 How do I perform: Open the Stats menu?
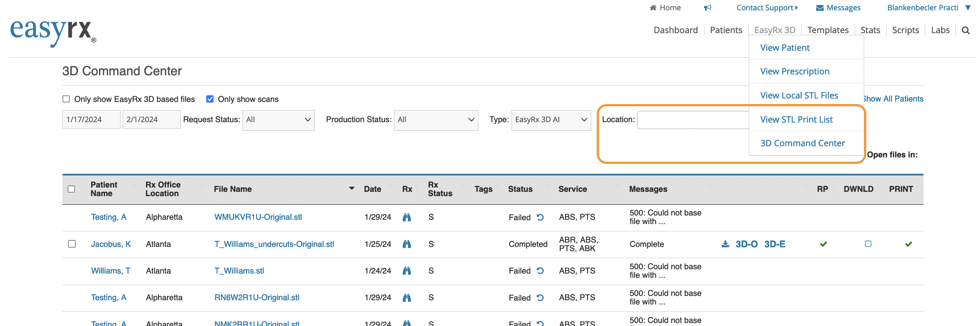tap(870, 30)
